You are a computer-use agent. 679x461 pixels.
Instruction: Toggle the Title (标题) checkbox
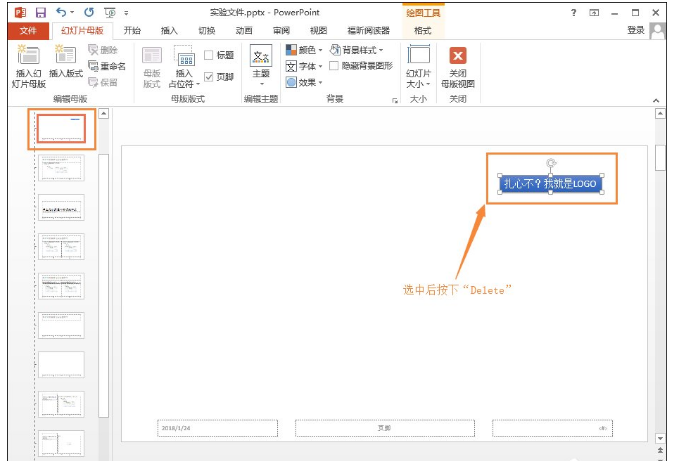(x=208, y=56)
